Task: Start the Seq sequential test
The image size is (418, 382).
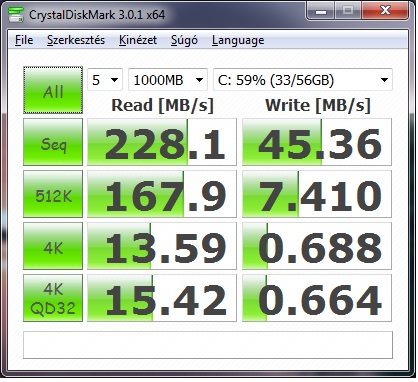Action: [x=53, y=142]
